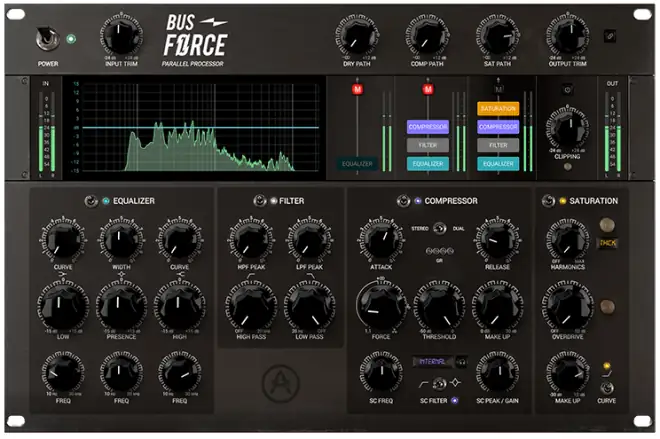The width and height of the screenshot is (660, 439).
Task: Toggle the Equalizer section bypass switch
Action: pos(91,201)
